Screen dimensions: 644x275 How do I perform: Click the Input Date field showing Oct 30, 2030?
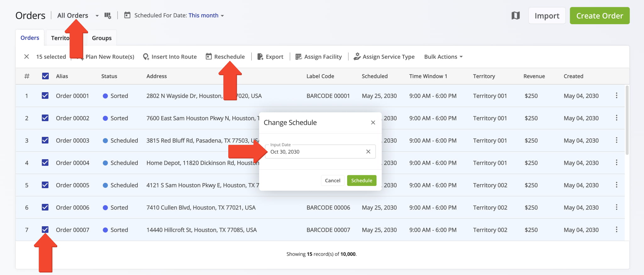coord(320,152)
